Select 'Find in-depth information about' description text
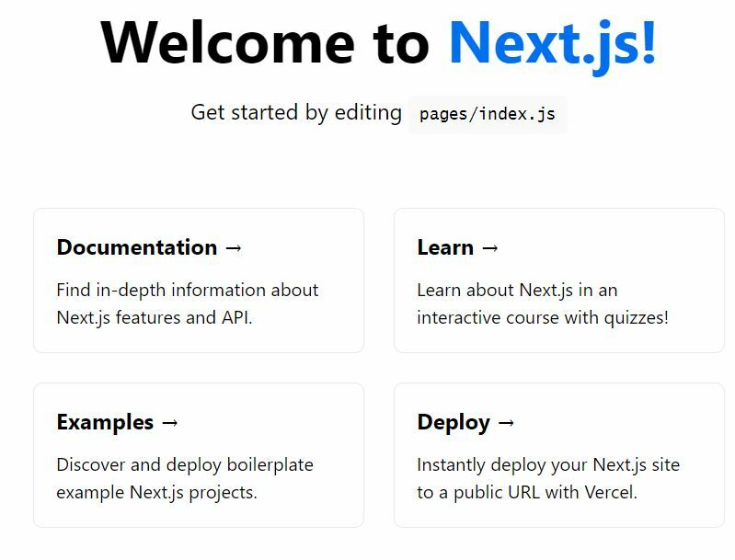 pos(188,290)
